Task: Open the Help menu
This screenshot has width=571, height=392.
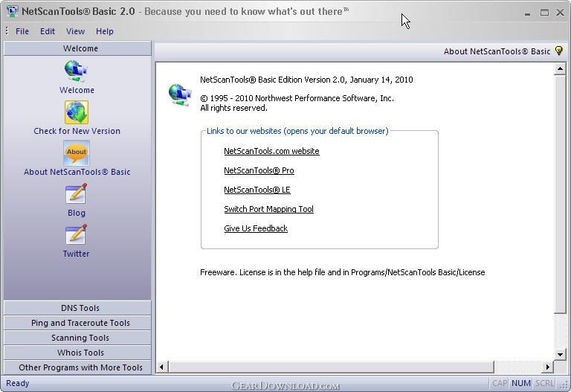Action: [x=105, y=31]
